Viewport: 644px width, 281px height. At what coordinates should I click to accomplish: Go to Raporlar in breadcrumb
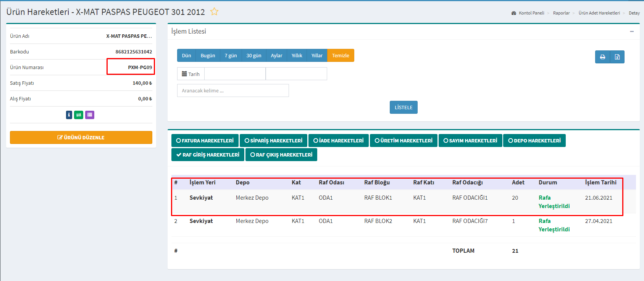click(561, 13)
